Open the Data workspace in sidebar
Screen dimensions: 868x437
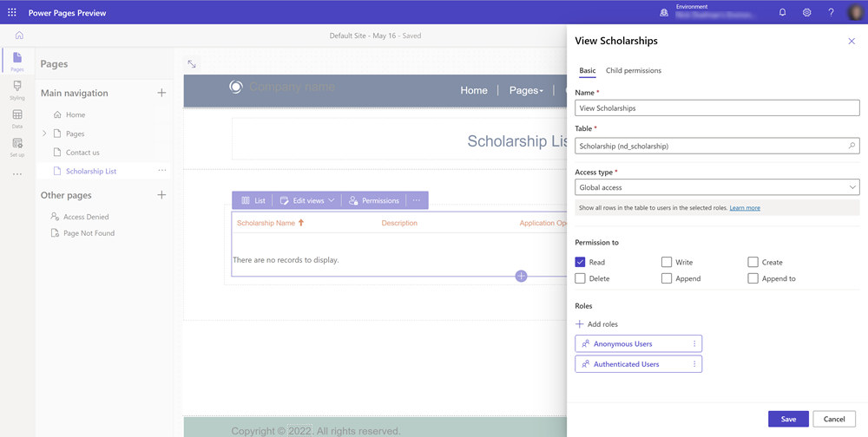(x=17, y=119)
